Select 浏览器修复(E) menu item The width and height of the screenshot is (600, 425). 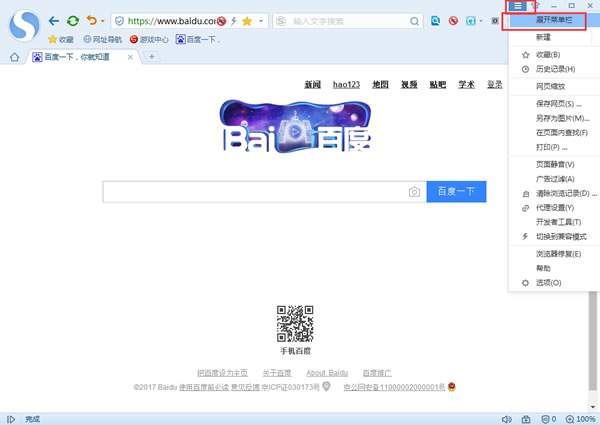pos(554,254)
